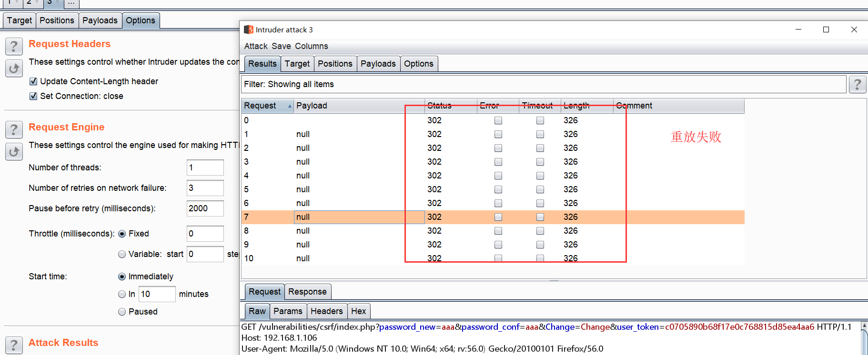Viewport: 868px width, 355px height.
Task: Show the Request viewer tab
Action: point(264,292)
